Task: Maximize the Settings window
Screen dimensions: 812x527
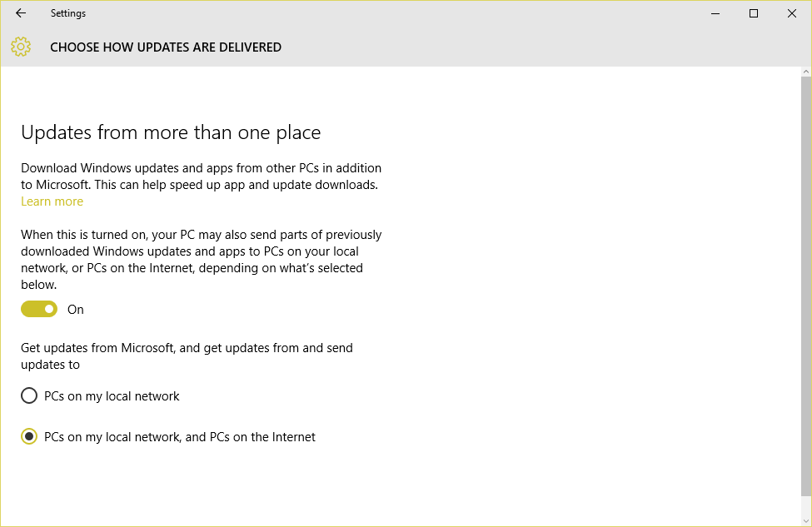Action: tap(754, 13)
